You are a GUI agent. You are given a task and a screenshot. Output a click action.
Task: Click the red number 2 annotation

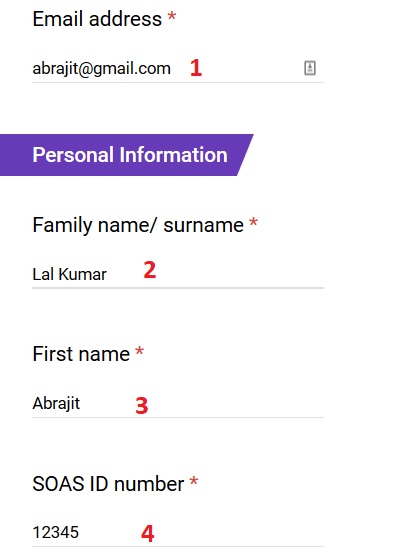pyautogui.click(x=150, y=270)
